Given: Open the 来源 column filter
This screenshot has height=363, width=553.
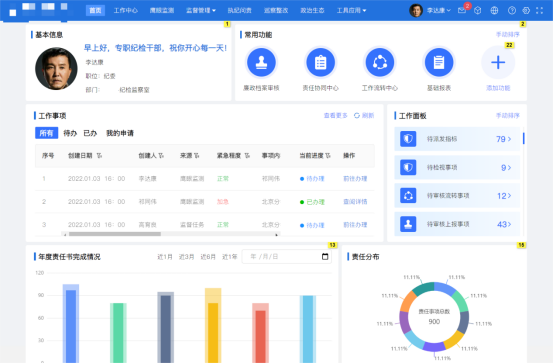Looking at the screenshot, I should pyautogui.click(x=196, y=156).
